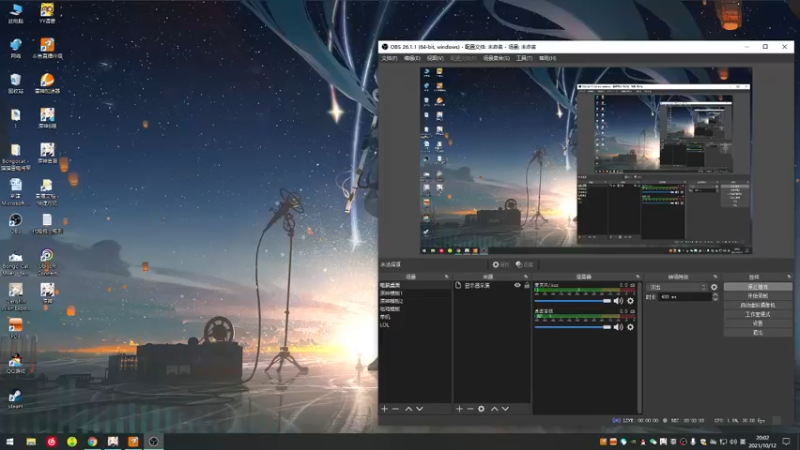The width and height of the screenshot is (800, 450).
Task: Open the Desktop Audio settings gear
Action: (631, 327)
